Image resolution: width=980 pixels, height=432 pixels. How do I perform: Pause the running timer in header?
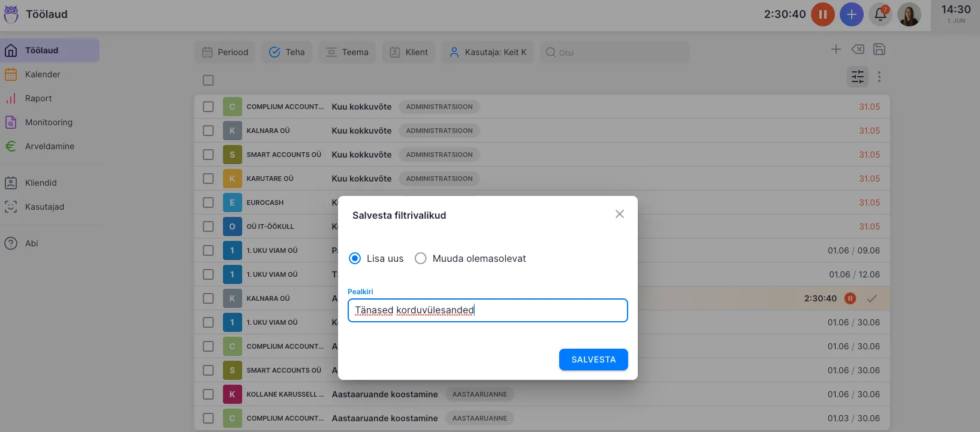[x=822, y=14]
